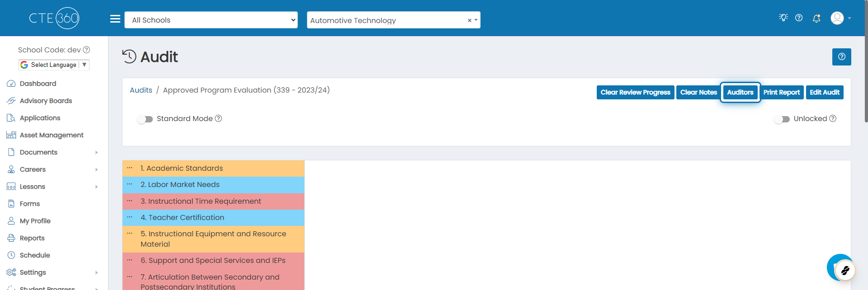Viewport: 868px width, 290px height.
Task: Toggle the hamburger sidebar menu
Action: click(115, 19)
